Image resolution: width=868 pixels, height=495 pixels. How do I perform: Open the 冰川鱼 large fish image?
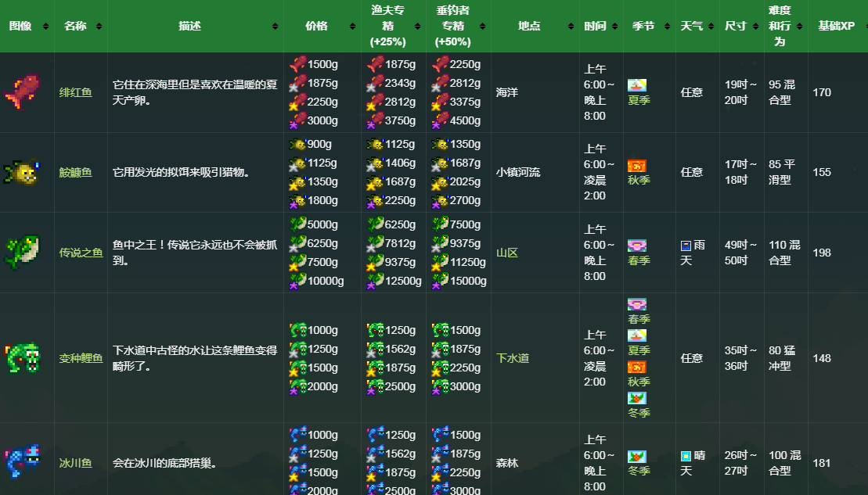point(21,461)
